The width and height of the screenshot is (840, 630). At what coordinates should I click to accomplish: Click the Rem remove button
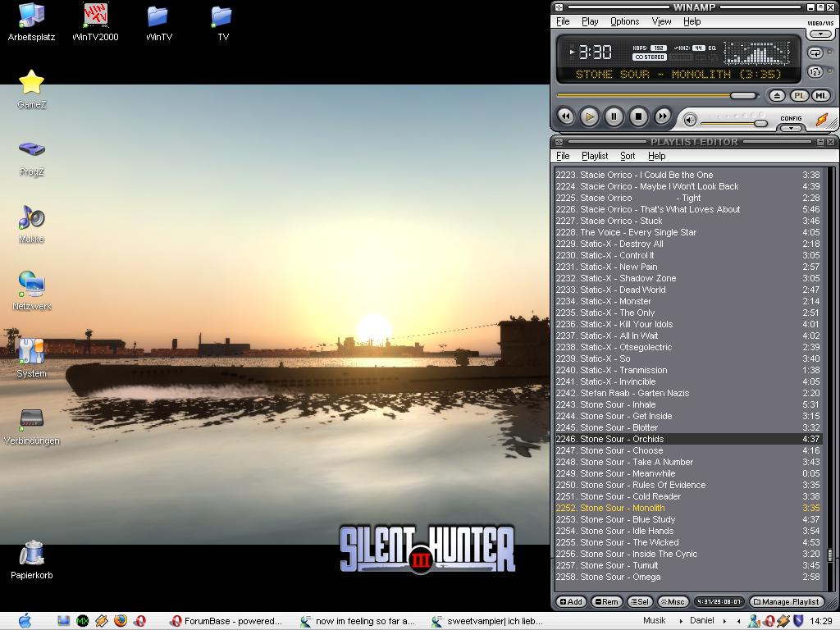pos(606,601)
